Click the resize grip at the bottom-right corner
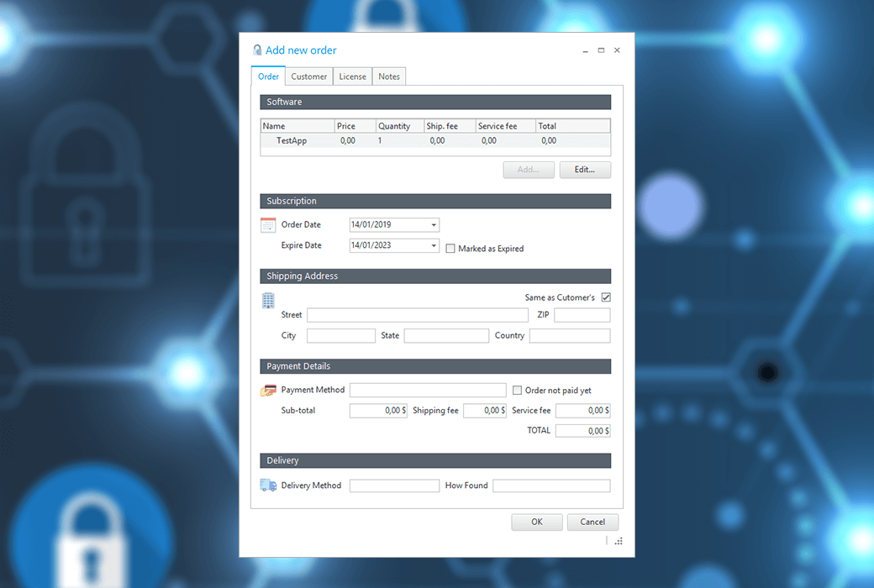 pos(619,541)
